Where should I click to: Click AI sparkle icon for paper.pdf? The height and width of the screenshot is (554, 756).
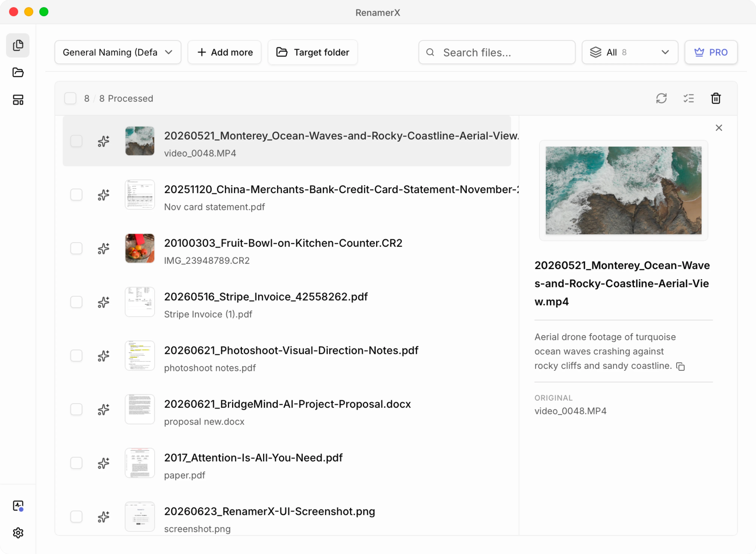103,463
